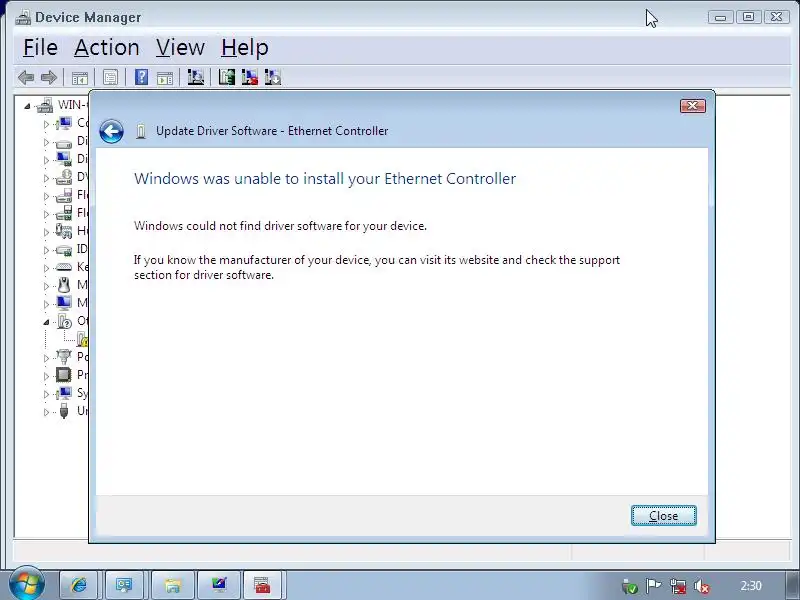Click the device icon beside Update Driver Software title

coord(141,131)
